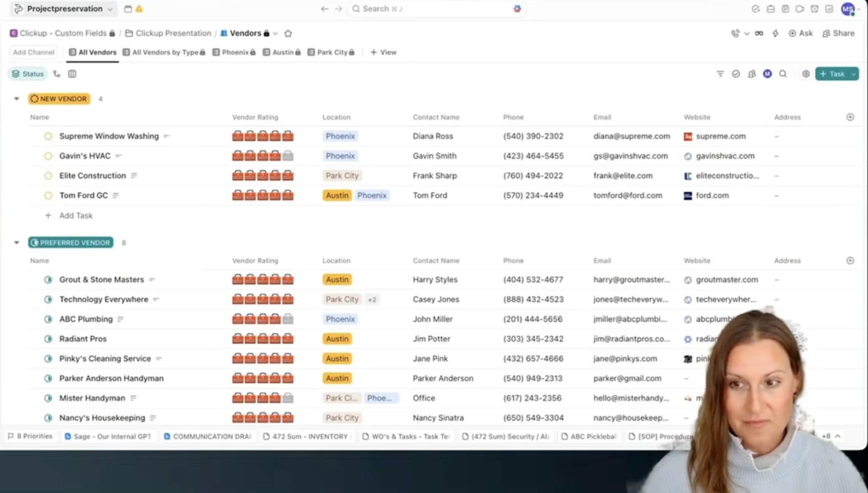Click the assignees people icon
This screenshot has width=868, height=493.
752,74
